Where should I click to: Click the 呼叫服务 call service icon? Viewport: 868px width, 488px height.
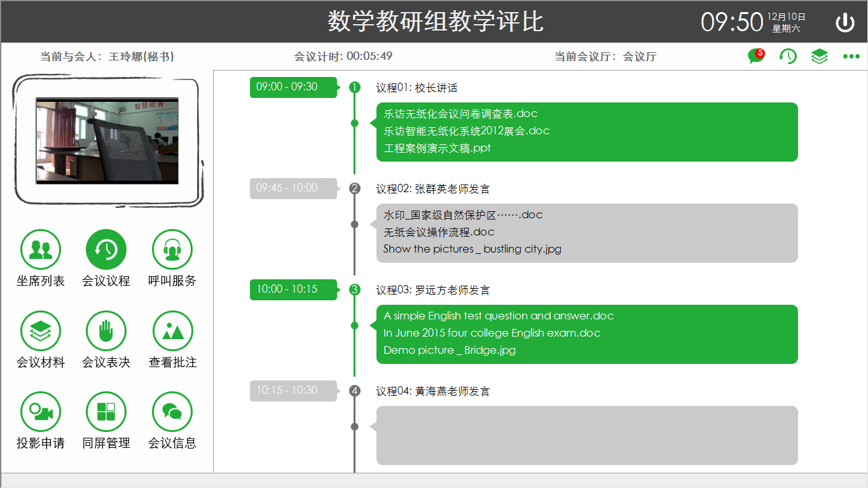point(172,249)
